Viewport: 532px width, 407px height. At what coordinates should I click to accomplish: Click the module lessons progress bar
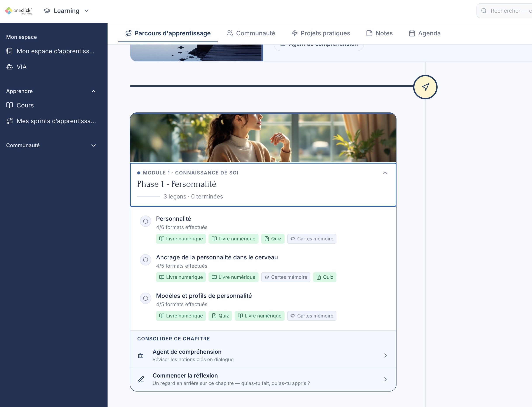coord(148,197)
